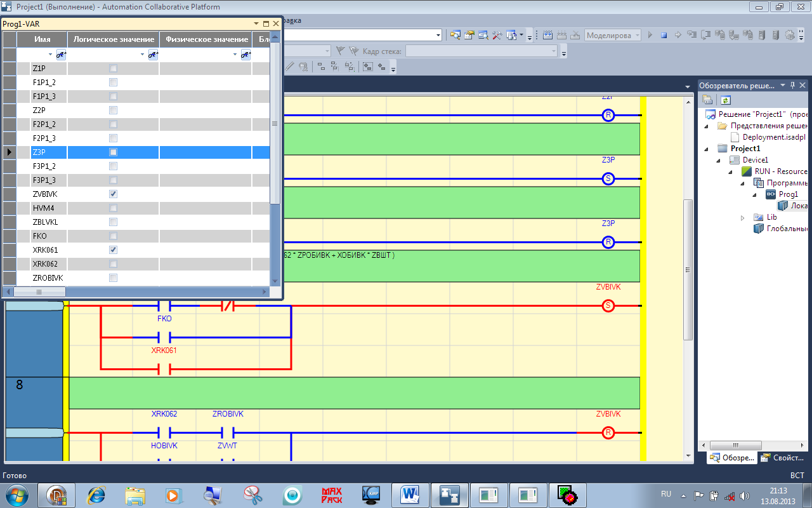
Task: Click the Run (play) triangle button
Action: point(650,35)
